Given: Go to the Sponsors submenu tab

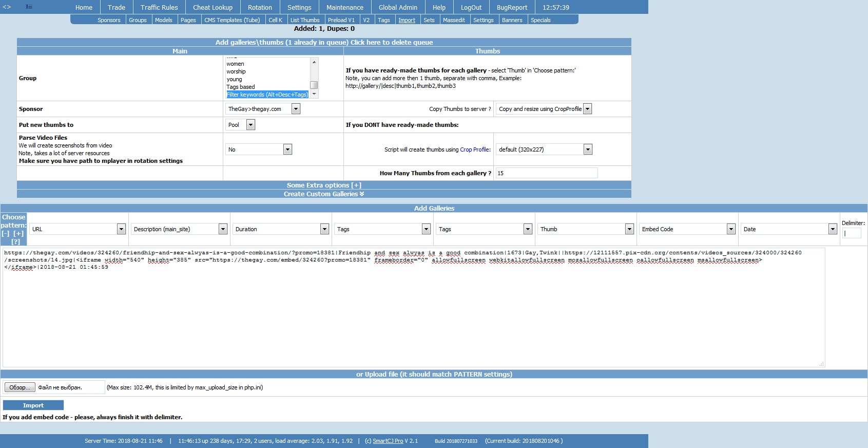Looking at the screenshot, I should click(109, 20).
